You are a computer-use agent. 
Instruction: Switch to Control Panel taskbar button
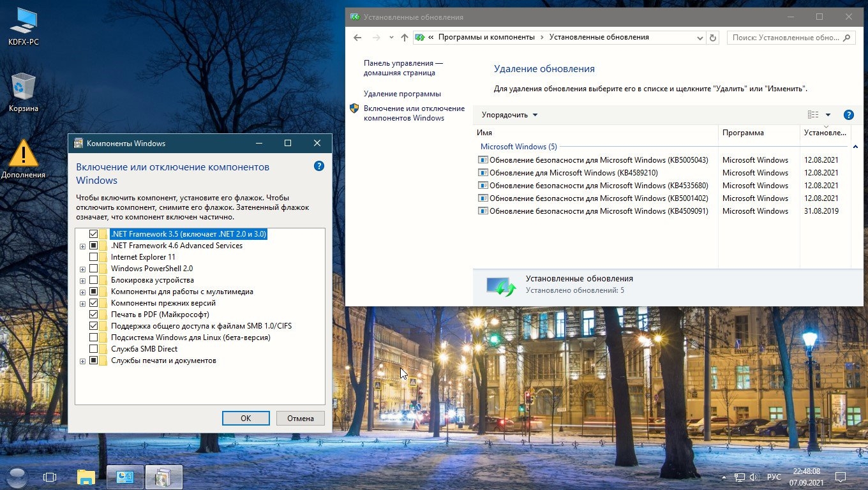[x=125, y=477]
